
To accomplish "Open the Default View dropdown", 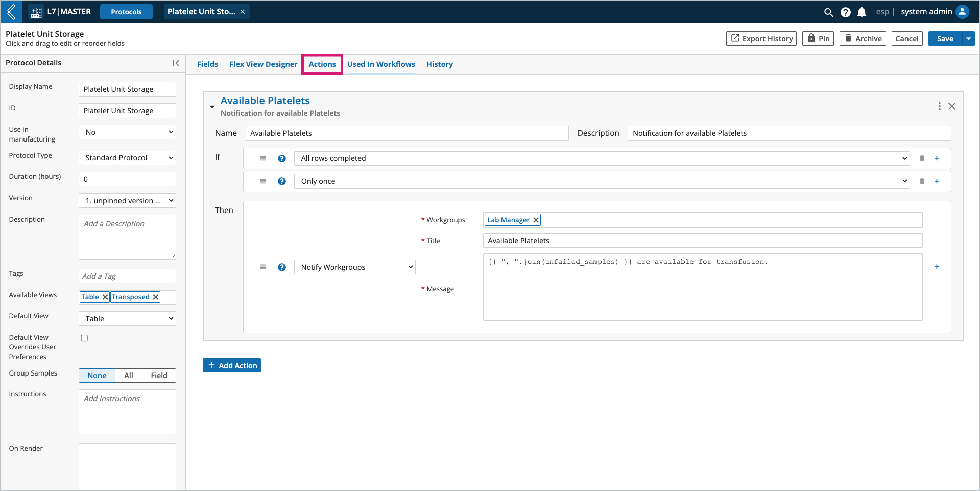I will 127,319.
